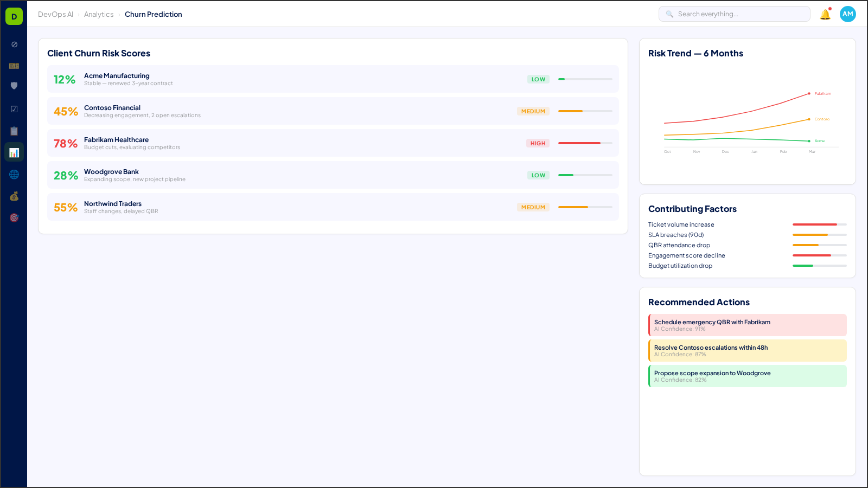Toggle the LOW risk badge for Acme Manufacturing

538,79
